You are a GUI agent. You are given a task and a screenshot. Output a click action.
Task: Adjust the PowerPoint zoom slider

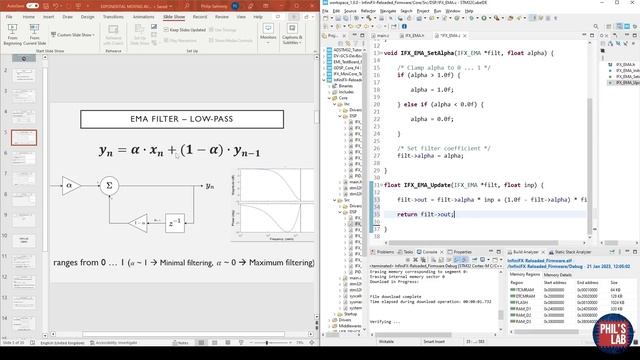click(267, 343)
